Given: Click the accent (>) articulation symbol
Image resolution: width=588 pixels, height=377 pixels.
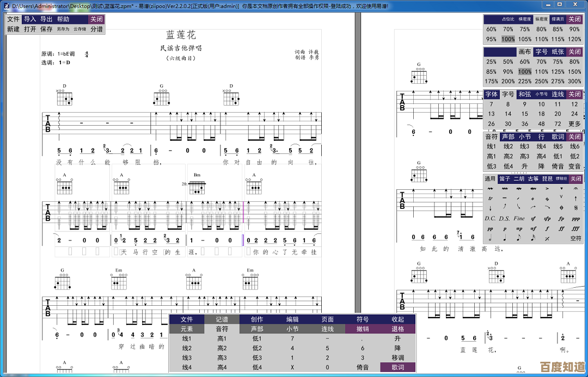Looking at the screenshot, I should point(547,188).
